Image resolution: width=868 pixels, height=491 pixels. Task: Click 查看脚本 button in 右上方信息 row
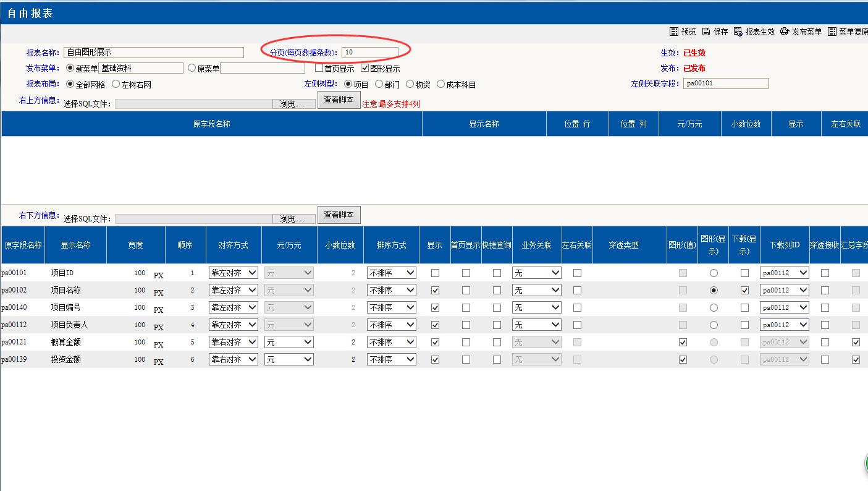[x=339, y=100]
